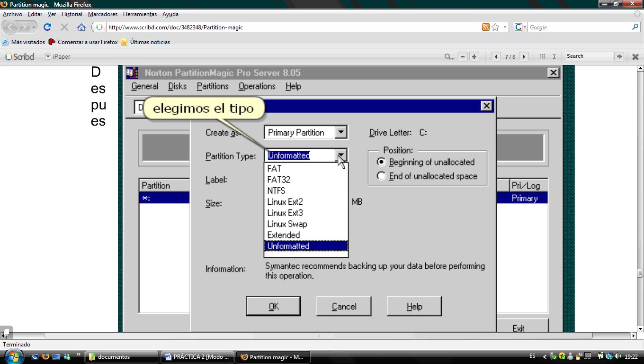Bookmark this page with the star icon
The image size is (644, 364).
point(495,27)
